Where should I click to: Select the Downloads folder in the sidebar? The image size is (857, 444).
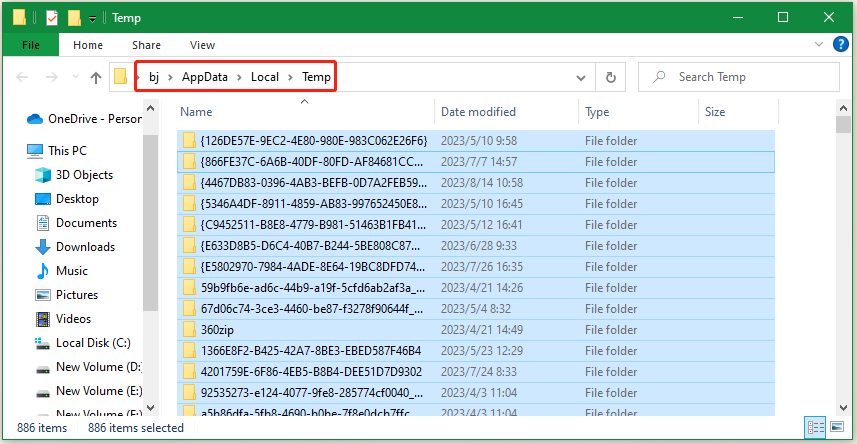85,247
